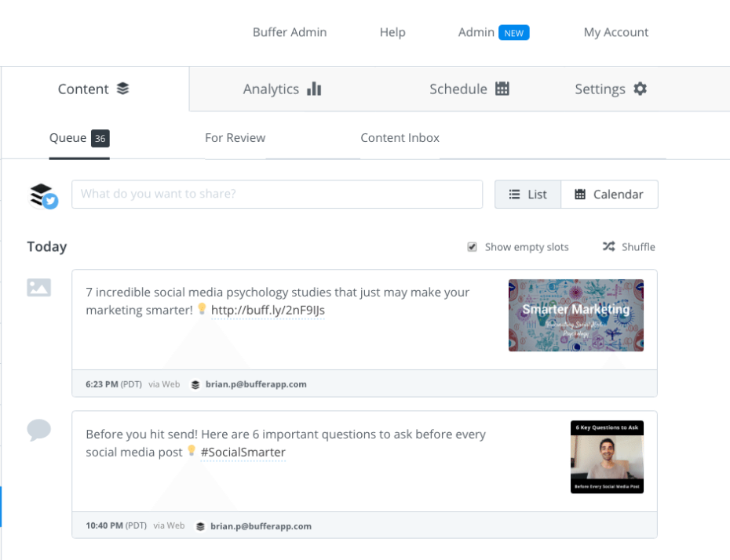Viewport: 730px width, 560px height.
Task: Toggle Show empty slots checkbox
Action: click(472, 247)
